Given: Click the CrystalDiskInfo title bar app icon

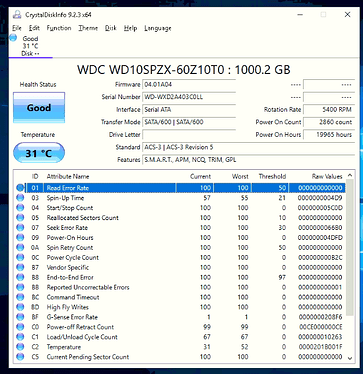Looking at the screenshot, I should pyautogui.click(x=17, y=15).
